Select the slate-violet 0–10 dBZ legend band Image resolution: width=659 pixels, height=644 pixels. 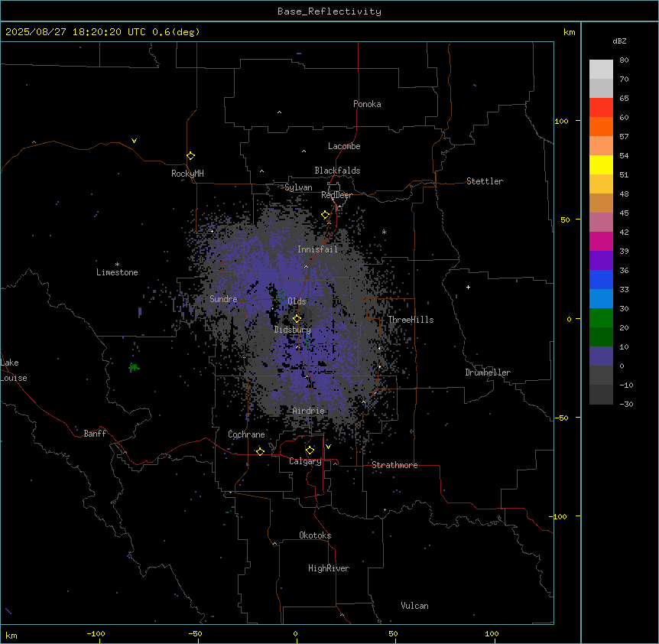[x=601, y=356]
